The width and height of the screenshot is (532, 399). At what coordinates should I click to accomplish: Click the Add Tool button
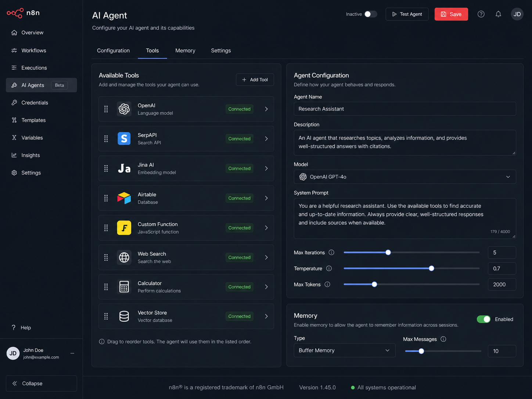[255, 80]
